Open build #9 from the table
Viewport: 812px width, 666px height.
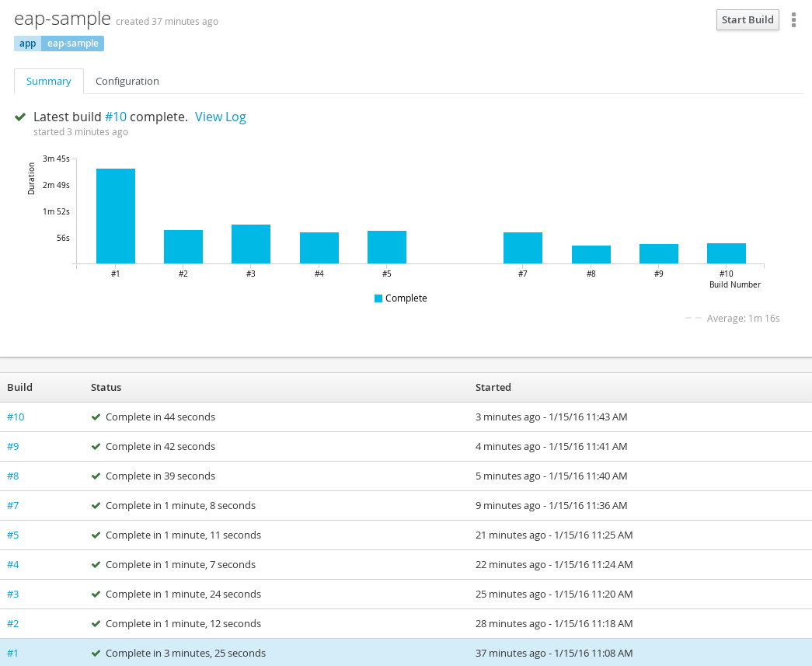(x=13, y=446)
